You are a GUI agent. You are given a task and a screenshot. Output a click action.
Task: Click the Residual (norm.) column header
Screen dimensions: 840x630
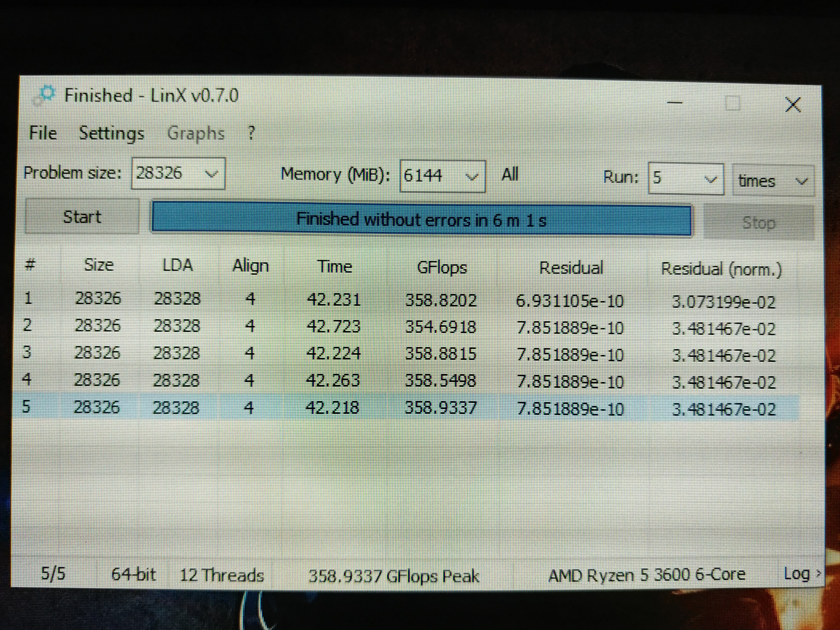coord(721,269)
